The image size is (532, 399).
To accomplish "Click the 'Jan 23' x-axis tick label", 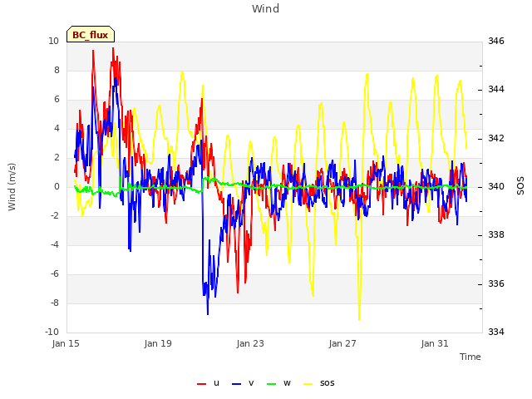I will [250, 343].
